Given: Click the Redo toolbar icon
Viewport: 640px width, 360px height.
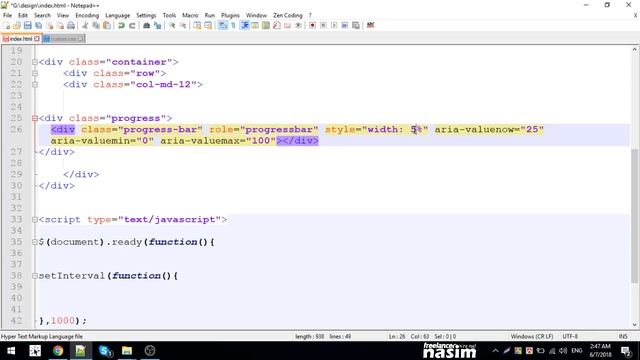Looking at the screenshot, I should point(132,25).
